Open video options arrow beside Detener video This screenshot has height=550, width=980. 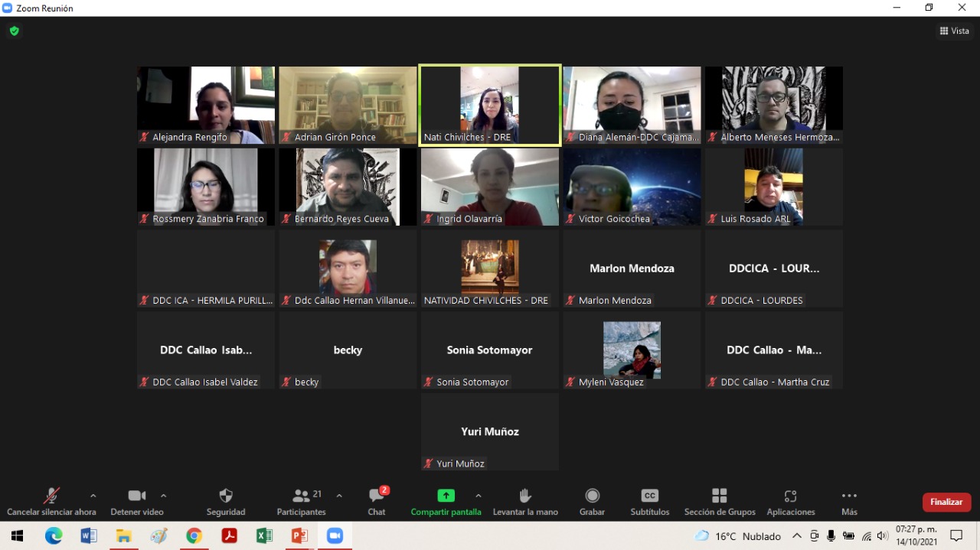click(163, 496)
